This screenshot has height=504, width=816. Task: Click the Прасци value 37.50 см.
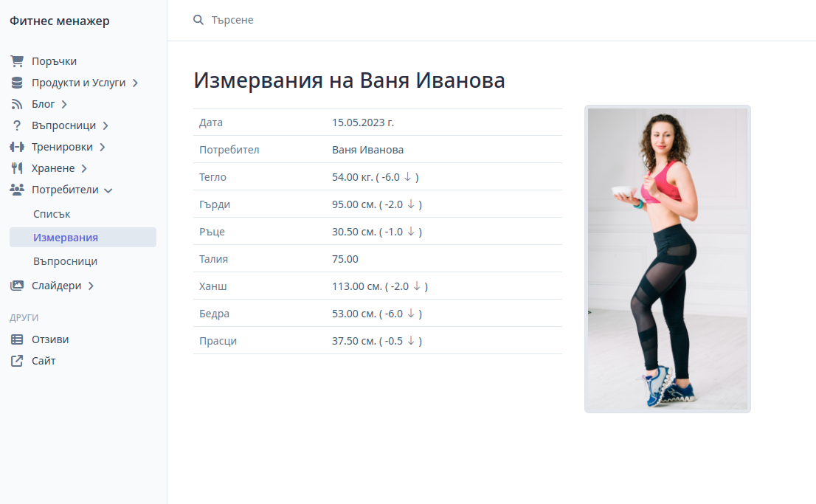click(x=354, y=341)
